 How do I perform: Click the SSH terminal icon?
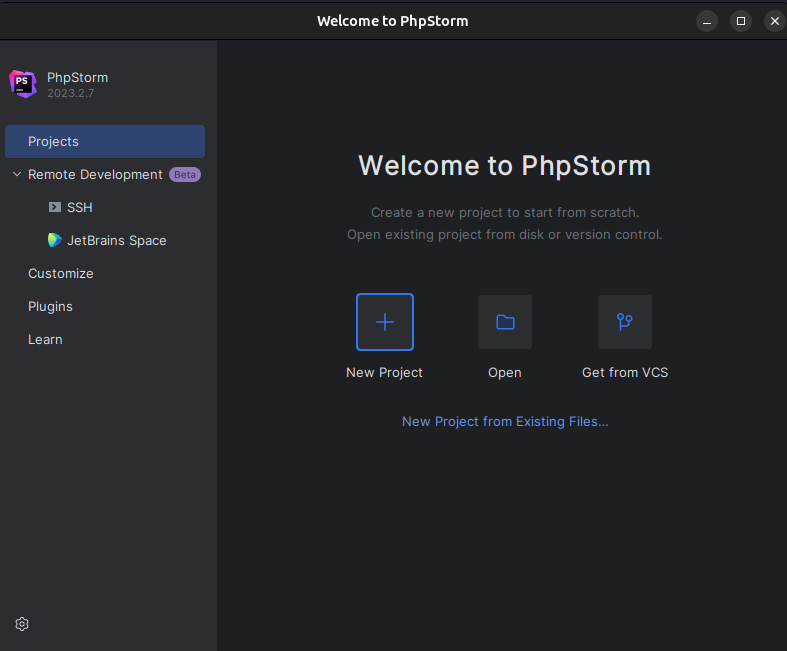[x=55, y=208]
